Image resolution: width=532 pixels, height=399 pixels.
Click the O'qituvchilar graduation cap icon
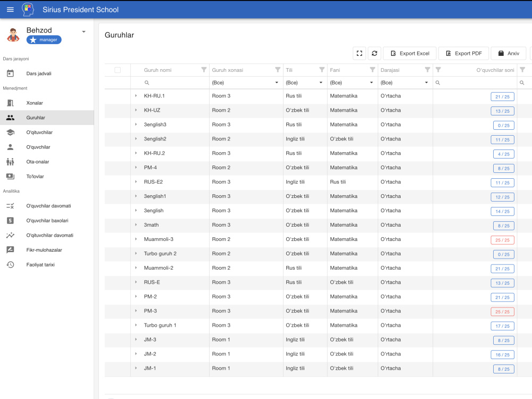[x=11, y=132]
